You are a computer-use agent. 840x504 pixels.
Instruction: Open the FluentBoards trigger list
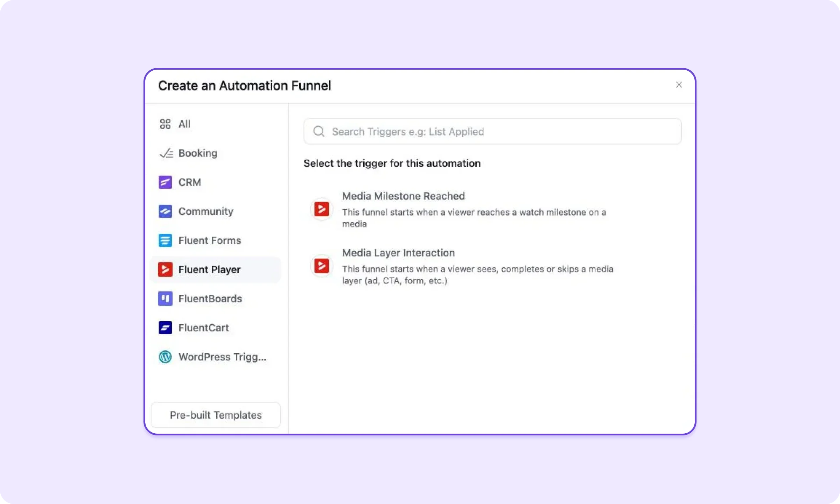[215, 298]
